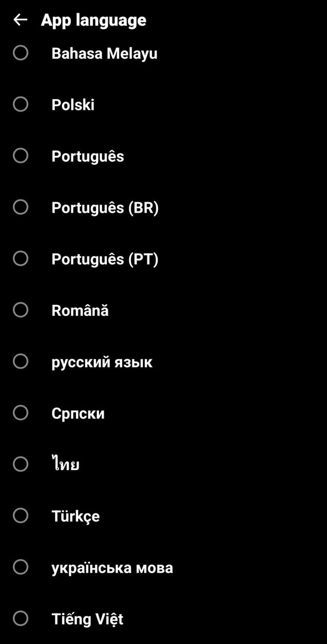The image size is (327, 644).
Task: Set app language to Türkçe
Action: (75, 516)
